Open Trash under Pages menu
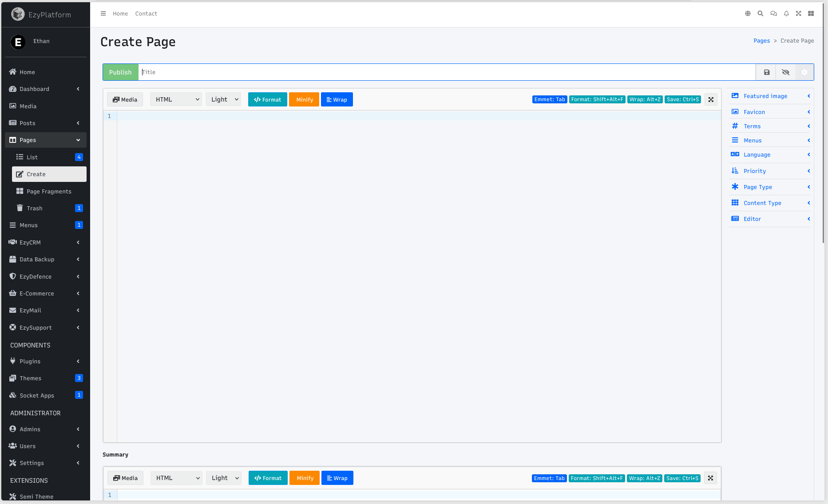Image resolution: width=828 pixels, height=504 pixels. [x=35, y=209]
